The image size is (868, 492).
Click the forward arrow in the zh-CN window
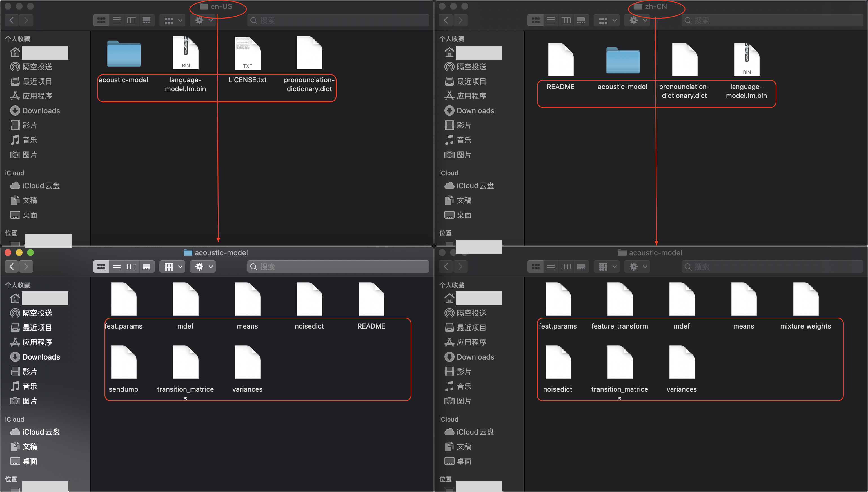click(460, 20)
